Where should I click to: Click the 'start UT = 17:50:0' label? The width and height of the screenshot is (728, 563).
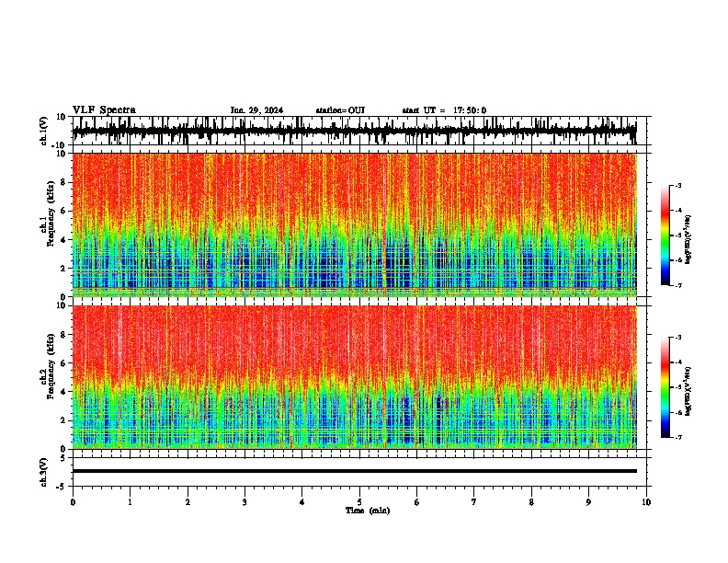[444, 110]
